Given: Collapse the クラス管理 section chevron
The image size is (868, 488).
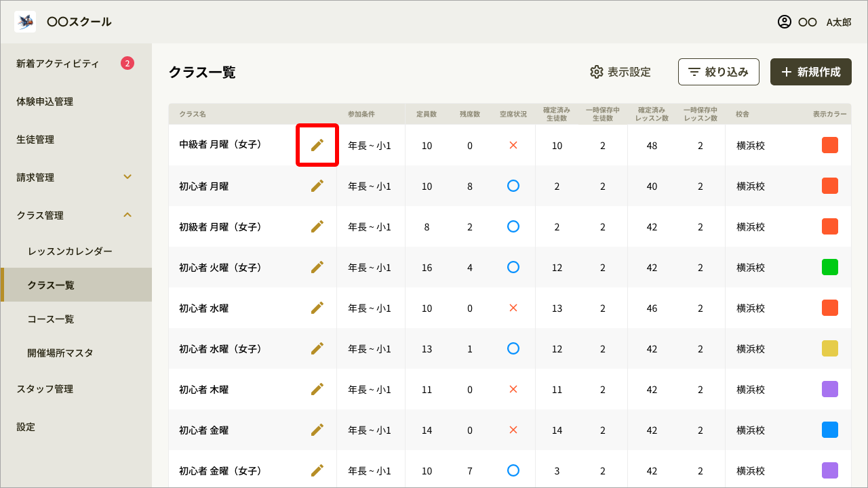Looking at the screenshot, I should point(127,215).
